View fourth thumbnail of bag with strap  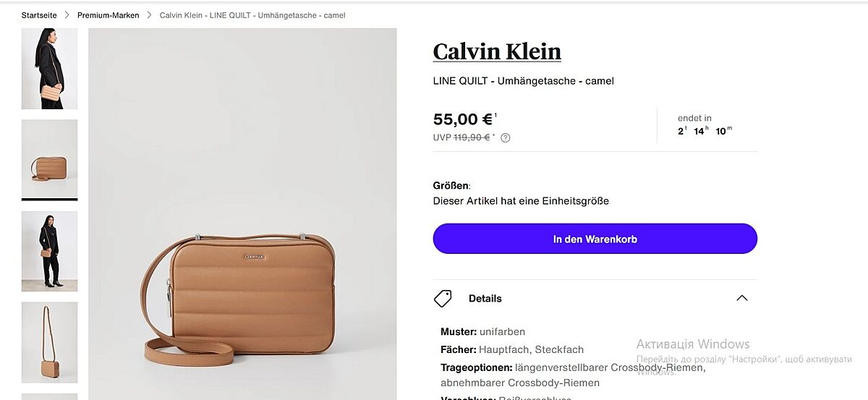(x=49, y=342)
